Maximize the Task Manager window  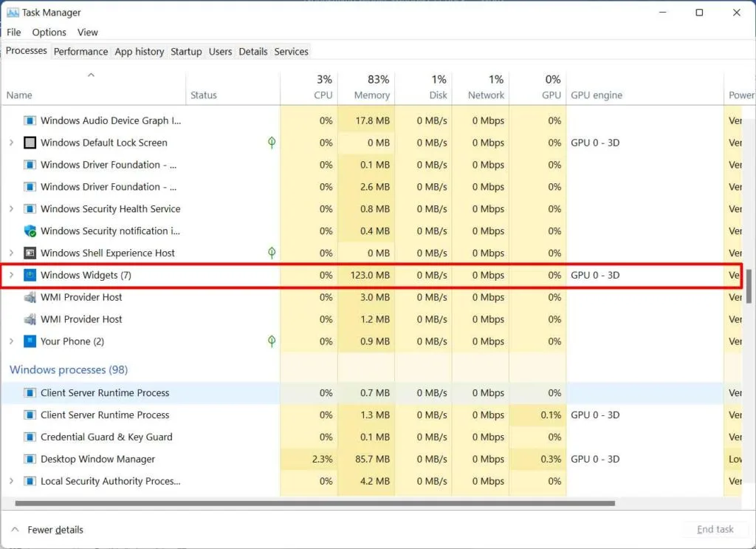[699, 13]
